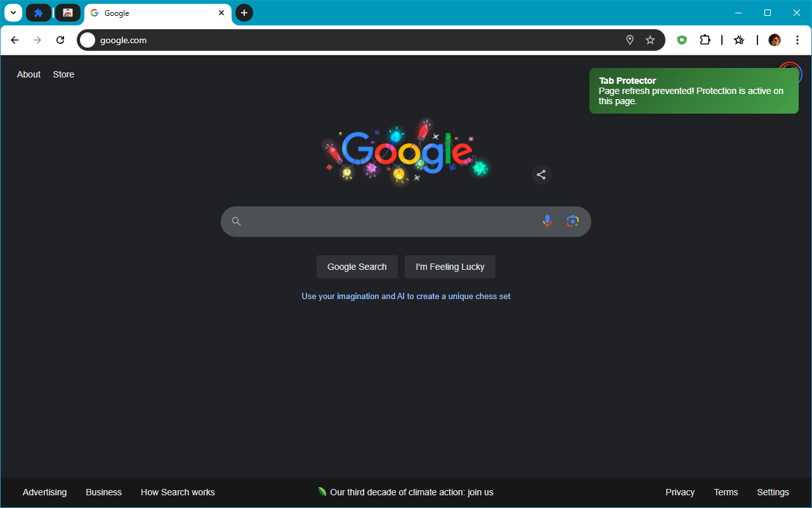The image size is (812, 508).
Task: Open the About menu item
Action: pyautogui.click(x=28, y=74)
